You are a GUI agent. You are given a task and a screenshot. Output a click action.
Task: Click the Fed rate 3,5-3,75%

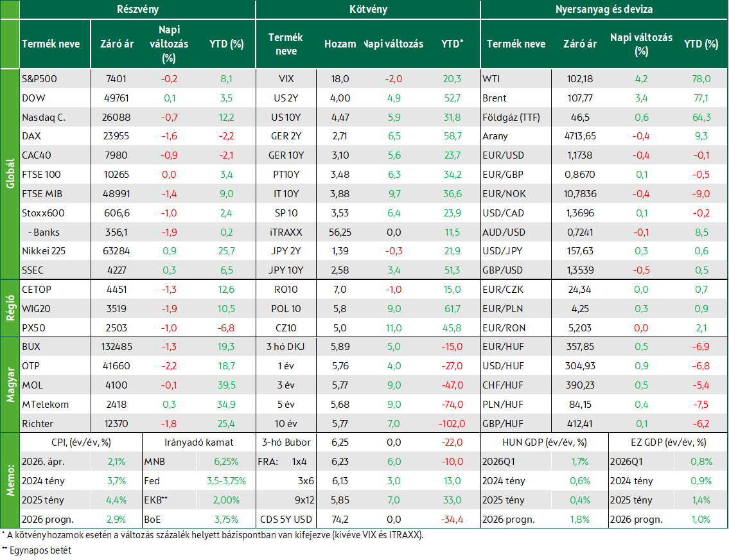226,481
